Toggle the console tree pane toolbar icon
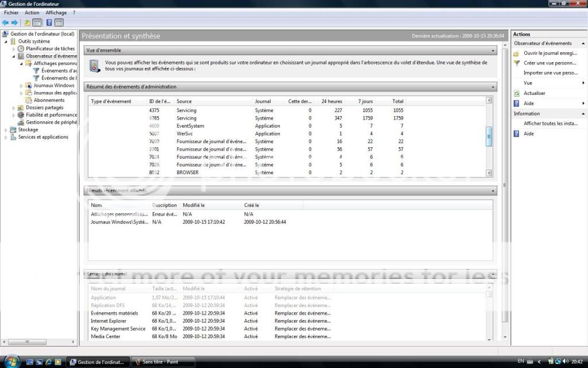 37,23
